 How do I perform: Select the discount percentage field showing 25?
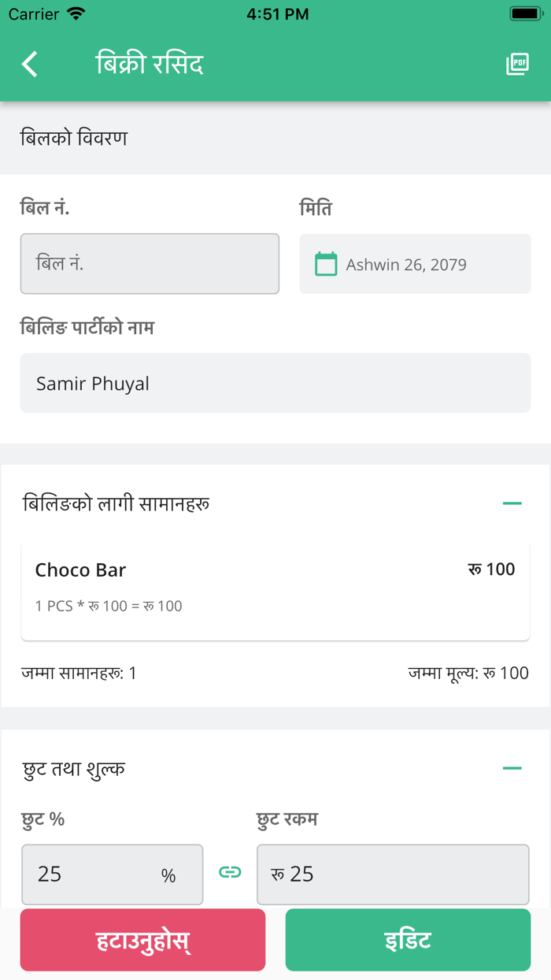tap(112, 874)
